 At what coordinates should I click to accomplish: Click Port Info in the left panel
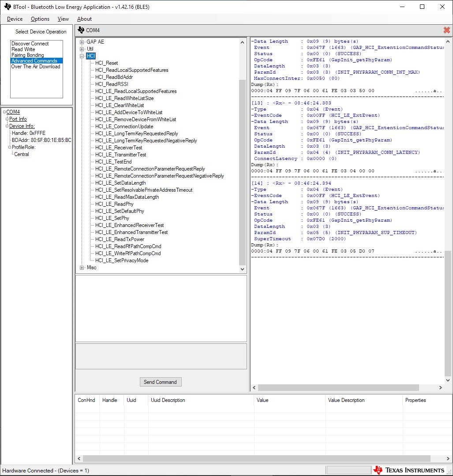tap(18, 119)
